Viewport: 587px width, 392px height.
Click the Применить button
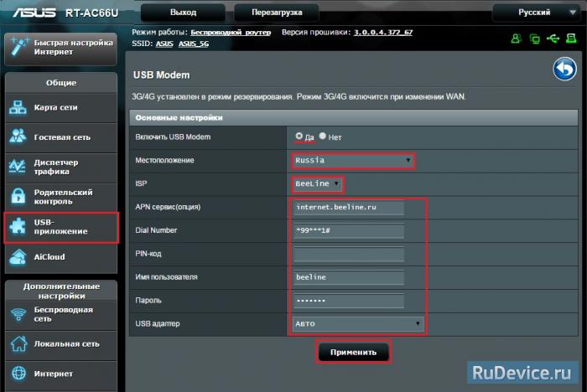tap(353, 352)
